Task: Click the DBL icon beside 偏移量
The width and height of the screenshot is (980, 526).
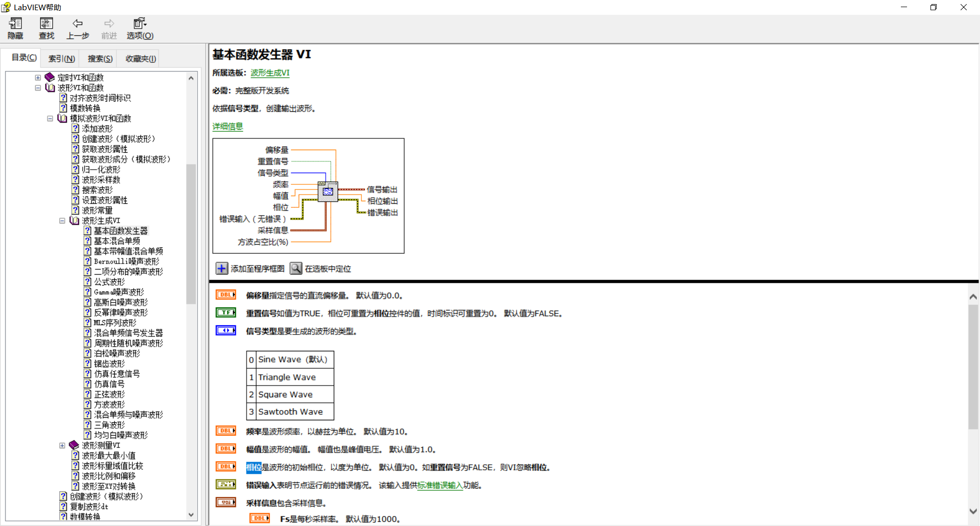Action: click(x=226, y=295)
